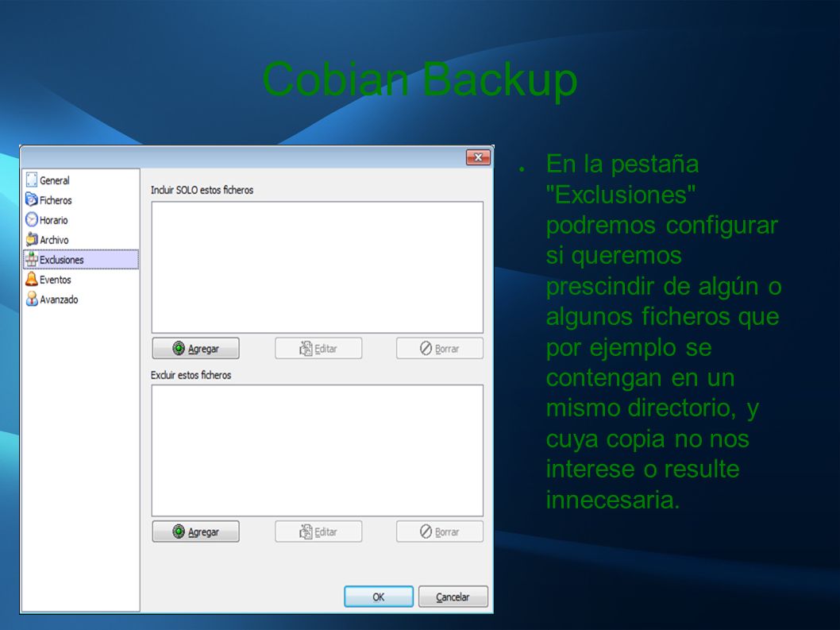Click inside the Incluir SOLO estos ficheros list
Viewport: 840px width, 630px height.
click(317, 267)
